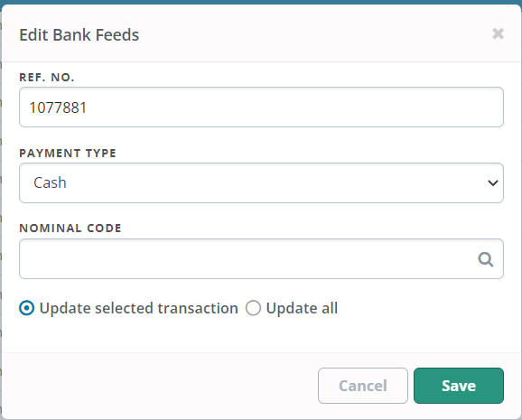Click the "Update selected transaction" label text

click(x=138, y=308)
